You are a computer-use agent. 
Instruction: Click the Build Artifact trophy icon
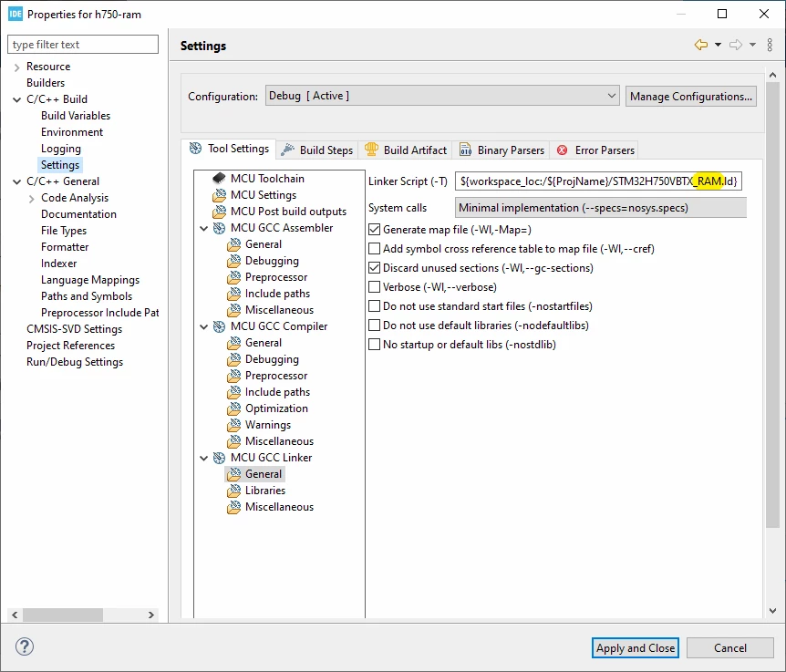[x=371, y=150]
